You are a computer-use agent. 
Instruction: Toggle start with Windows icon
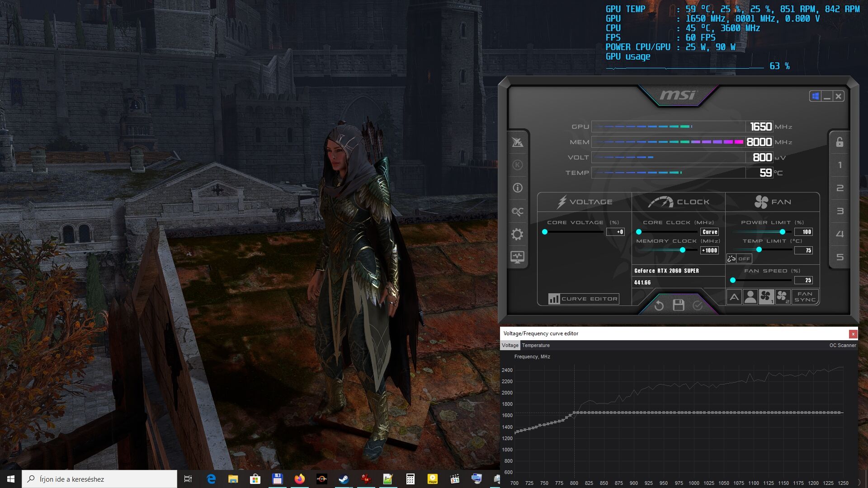tap(816, 96)
